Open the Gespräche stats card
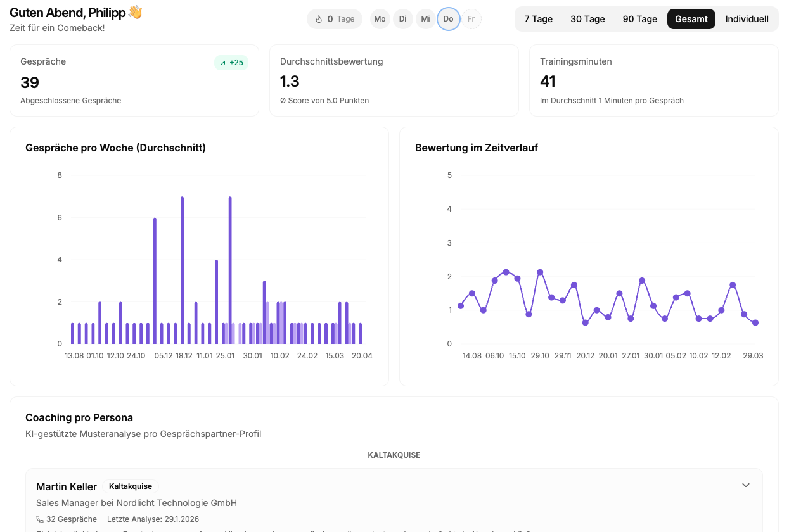Viewport: 789px width, 532px height. point(134,80)
